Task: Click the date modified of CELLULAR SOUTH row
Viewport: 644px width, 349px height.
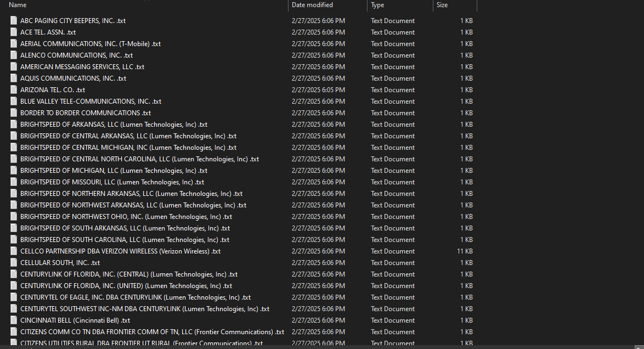Action: [x=318, y=262]
